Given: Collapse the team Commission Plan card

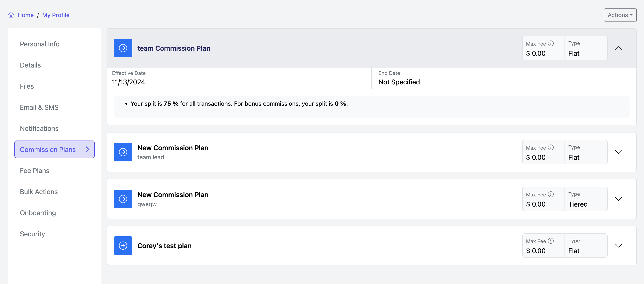Looking at the screenshot, I should pyautogui.click(x=618, y=48).
